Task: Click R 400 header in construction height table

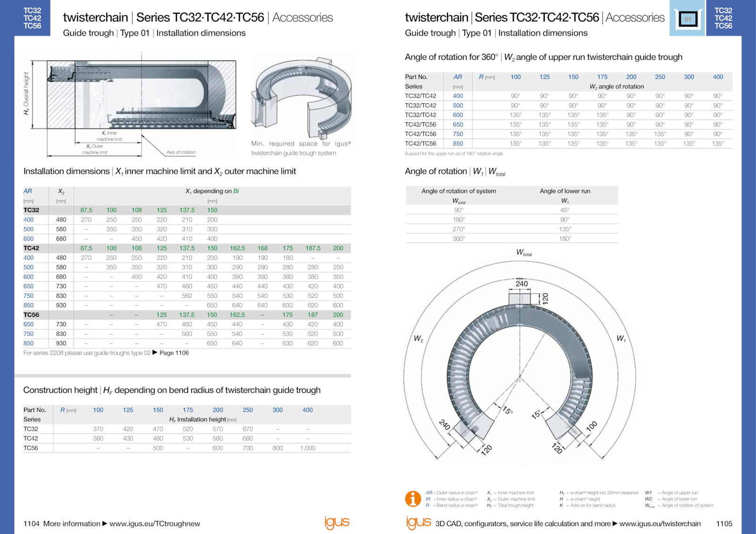Action: 308,410
